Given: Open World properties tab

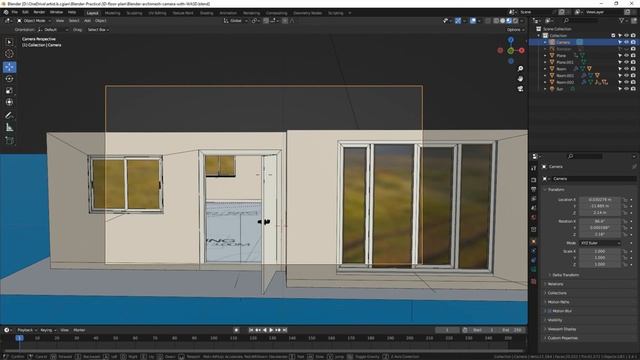Looking at the screenshot, I should (x=533, y=218).
